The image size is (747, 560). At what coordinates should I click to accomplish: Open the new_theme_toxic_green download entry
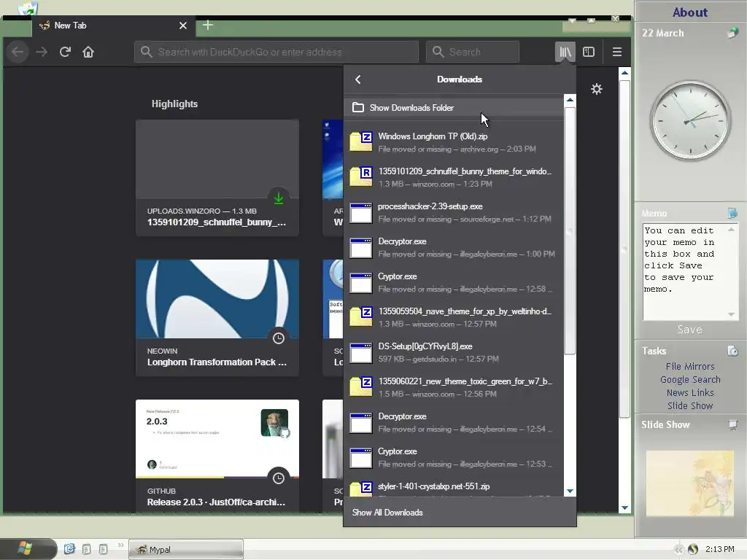point(454,387)
